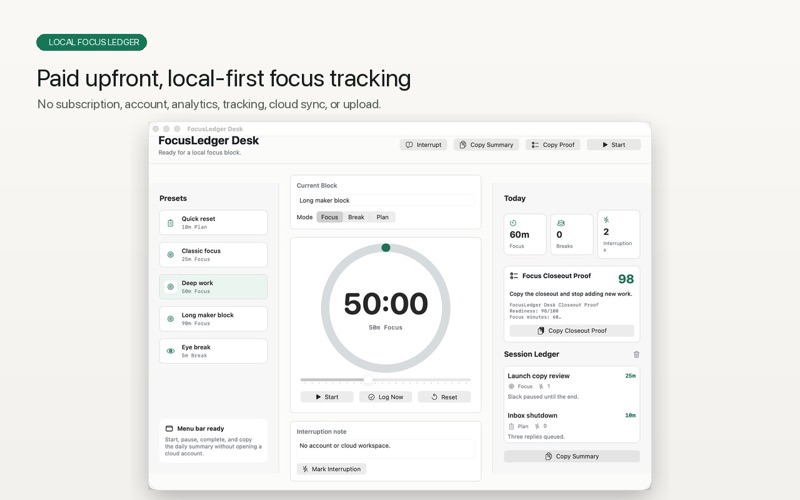The width and height of the screenshot is (800, 500).
Task: Click the Menu bar ready window icon
Action: coord(169,429)
